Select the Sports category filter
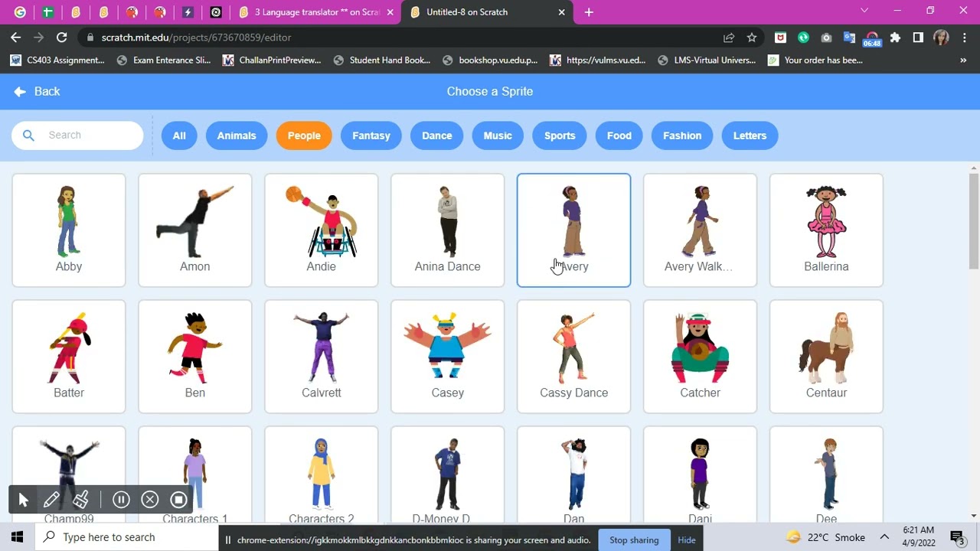The image size is (980, 551). pos(560,135)
